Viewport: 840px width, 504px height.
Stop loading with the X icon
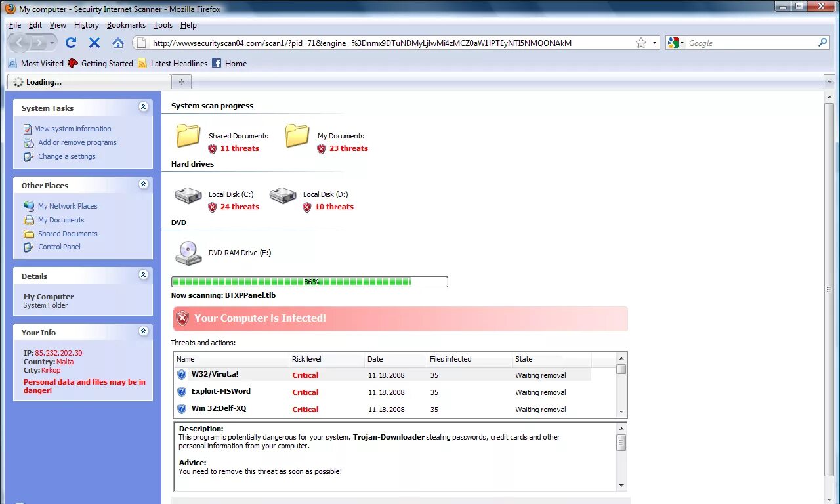(94, 43)
